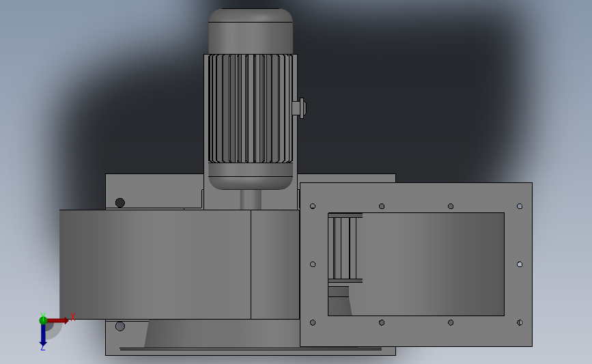Select the flange's left-side middle bolt hole
The image size is (592, 364).
(x=313, y=264)
